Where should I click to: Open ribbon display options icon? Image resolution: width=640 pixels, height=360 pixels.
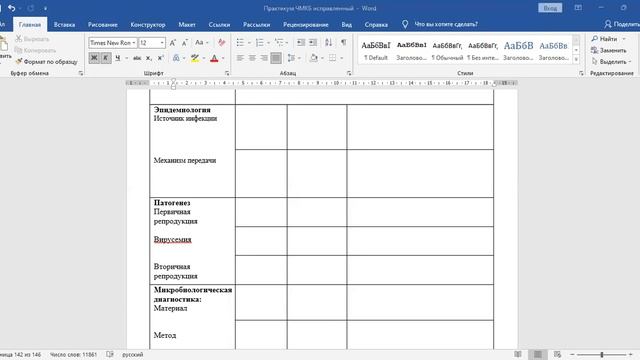click(578, 8)
